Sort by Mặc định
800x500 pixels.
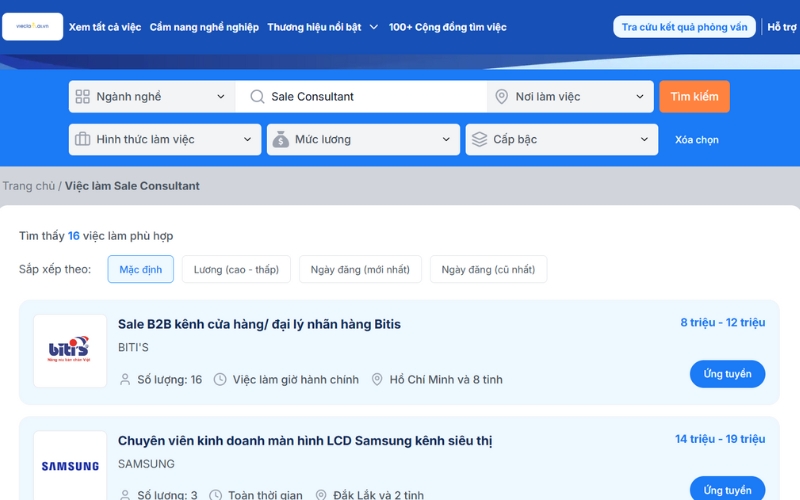[141, 269]
